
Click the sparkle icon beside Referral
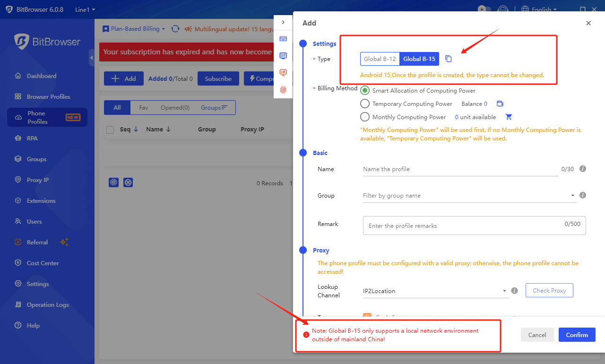click(64, 242)
